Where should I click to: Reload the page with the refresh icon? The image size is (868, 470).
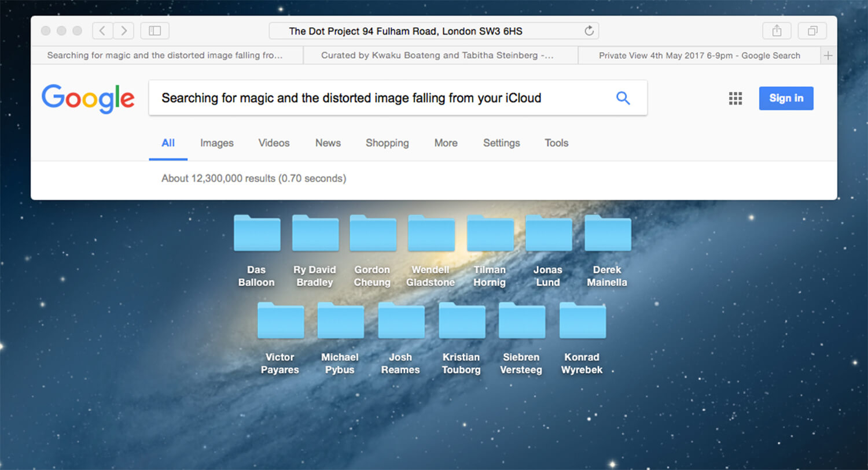(x=589, y=31)
